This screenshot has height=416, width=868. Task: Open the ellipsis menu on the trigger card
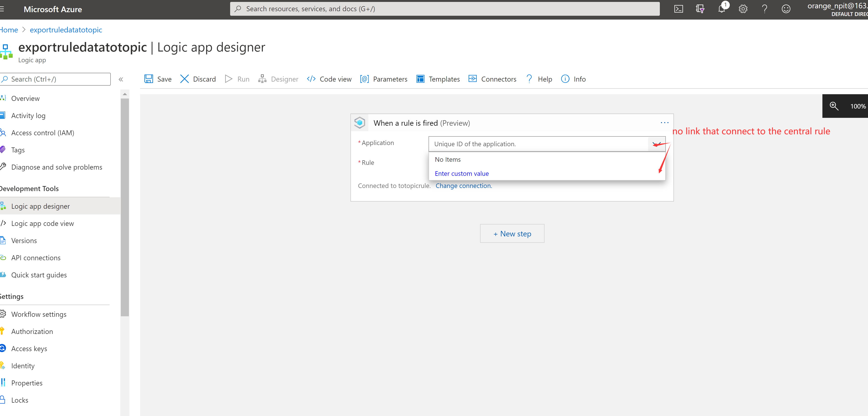click(664, 123)
